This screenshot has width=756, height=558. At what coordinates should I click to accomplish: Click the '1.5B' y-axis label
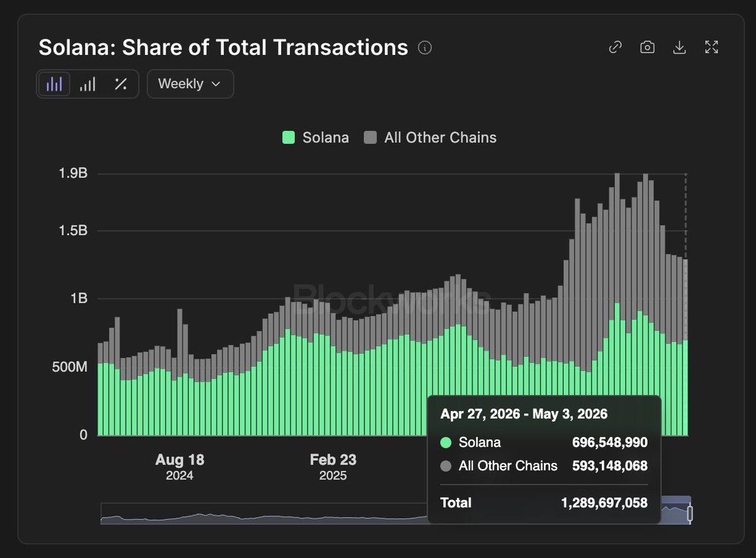pyautogui.click(x=74, y=231)
